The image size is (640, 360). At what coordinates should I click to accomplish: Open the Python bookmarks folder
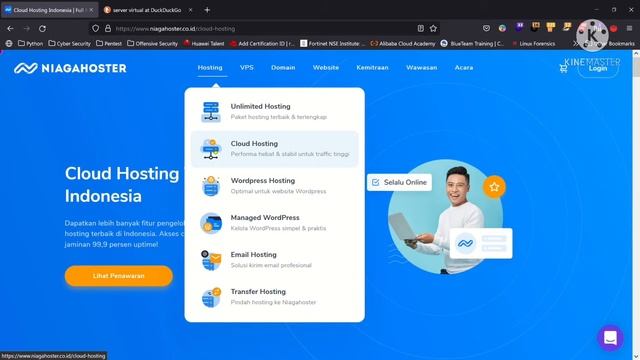point(31,43)
